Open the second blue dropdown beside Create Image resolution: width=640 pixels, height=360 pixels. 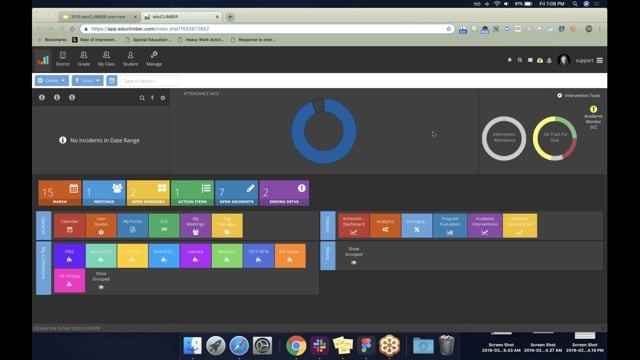88,81
